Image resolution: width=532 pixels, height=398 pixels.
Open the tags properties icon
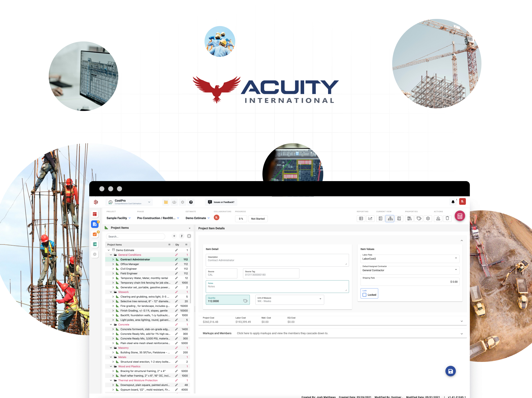419,218
